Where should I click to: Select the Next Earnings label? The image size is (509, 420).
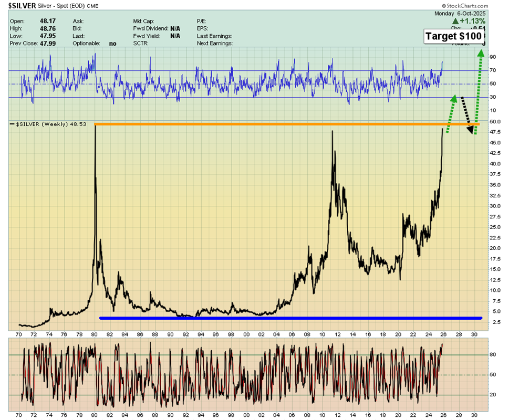click(214, 43)
